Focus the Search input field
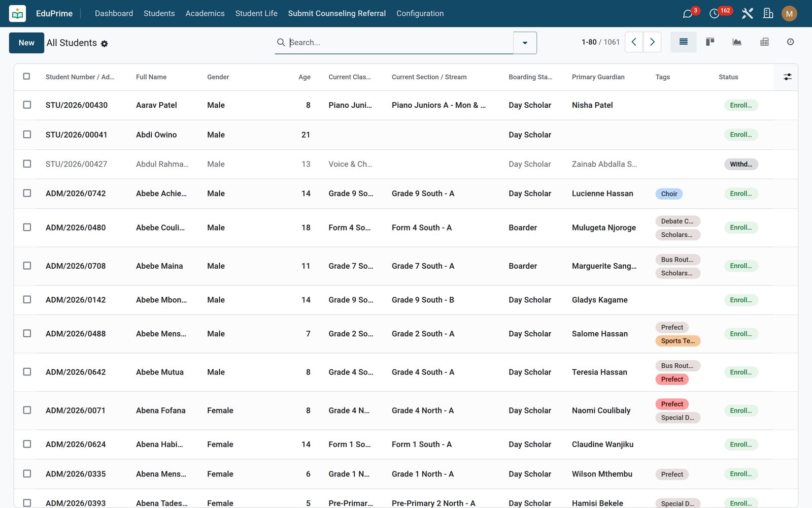Image resolution: width=812 pixels, height=508 pixels. [x=400, y=43]
